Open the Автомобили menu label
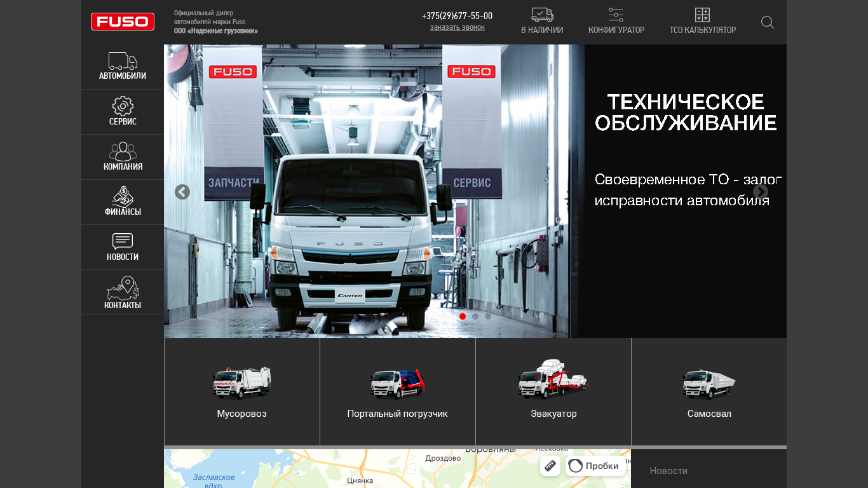Viewport: 868px width, 488px height. (123, 76)
